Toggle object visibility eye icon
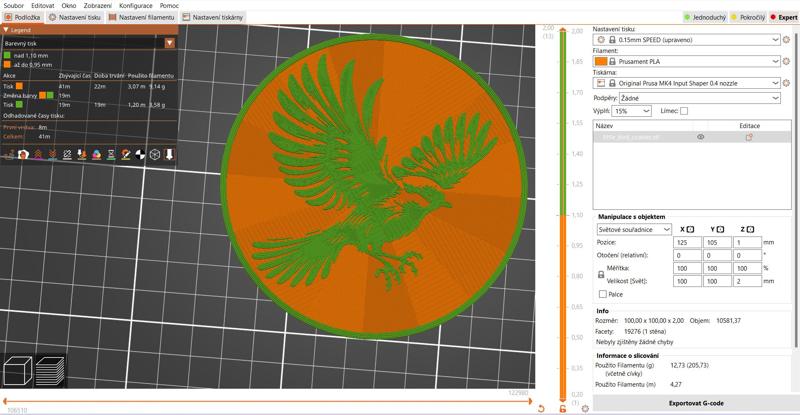The image size is (800, 415). [701, 137]
